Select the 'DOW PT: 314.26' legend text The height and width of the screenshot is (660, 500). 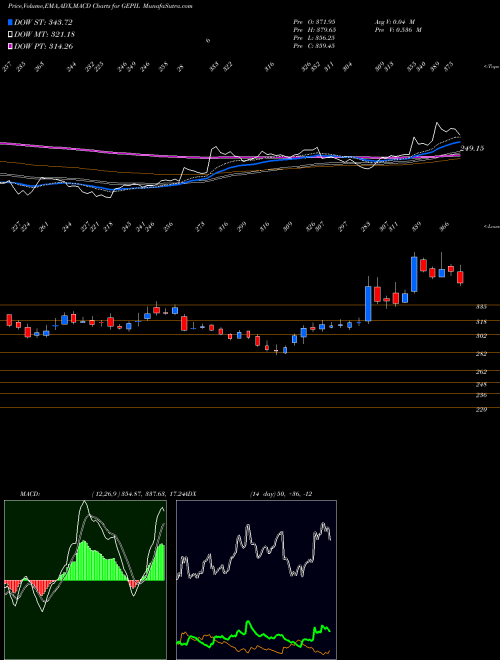(x=44, y=46)
